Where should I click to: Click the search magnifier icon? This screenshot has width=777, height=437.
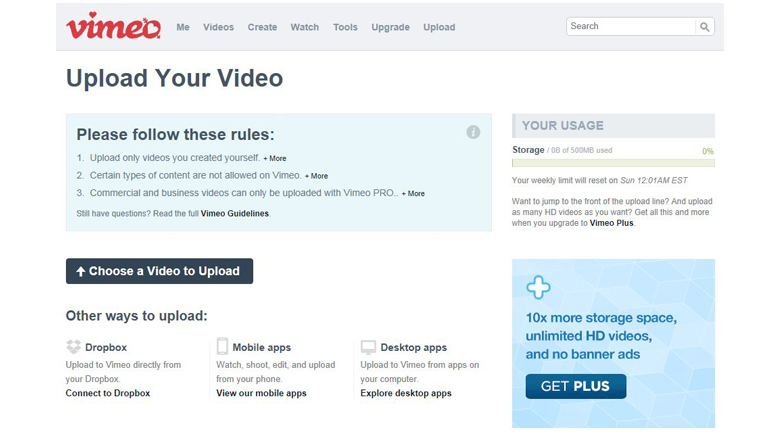[705, 27]
